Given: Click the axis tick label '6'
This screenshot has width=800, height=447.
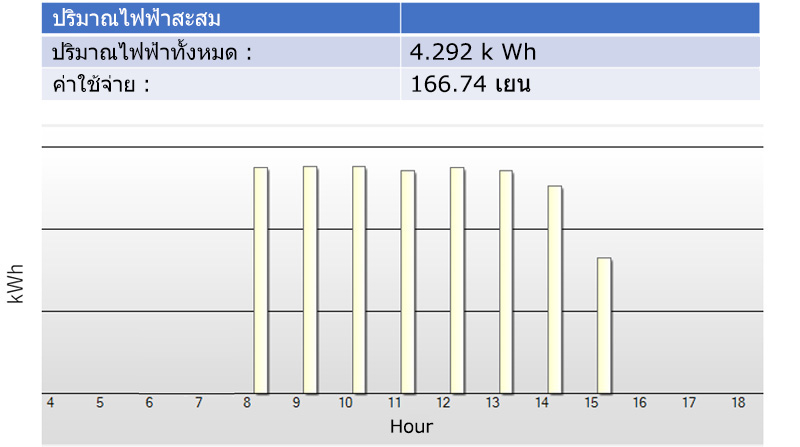Looking at the screenshot, I should pos(149,403).
